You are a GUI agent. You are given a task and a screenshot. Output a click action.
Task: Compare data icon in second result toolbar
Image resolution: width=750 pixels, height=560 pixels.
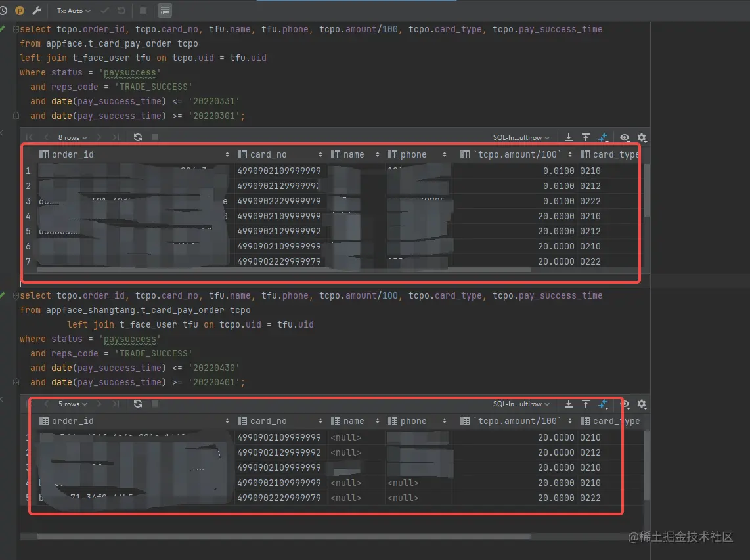pos(603,404)
